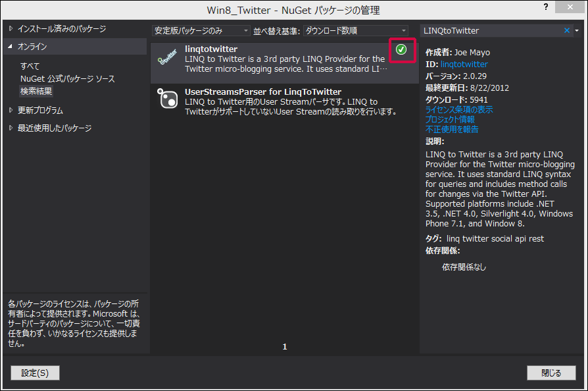Open the ダウンロード数順 sort dropdown
Screen dimensions: 588x391
[x=356, y=30]
